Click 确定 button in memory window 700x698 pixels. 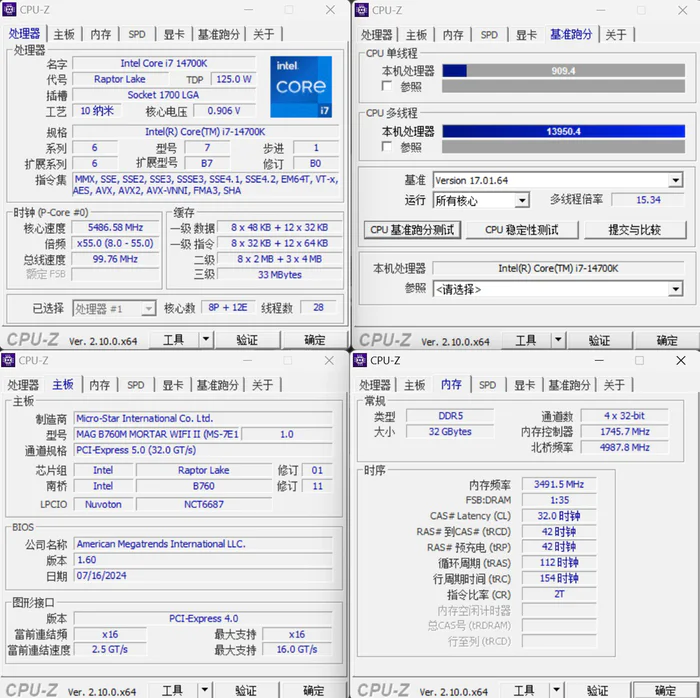pyautogui.click(x=665, y=690)
